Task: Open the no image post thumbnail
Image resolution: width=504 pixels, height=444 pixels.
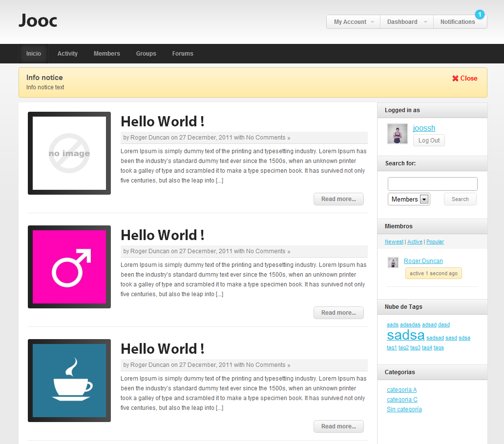Action: point(69,153)
